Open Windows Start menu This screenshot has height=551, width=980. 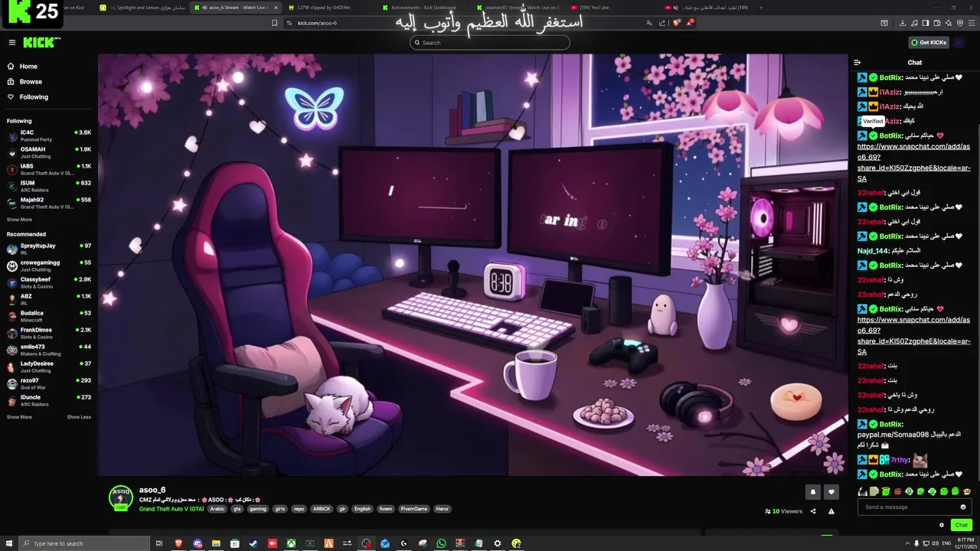pyautogui.click(x=9, y=543)
